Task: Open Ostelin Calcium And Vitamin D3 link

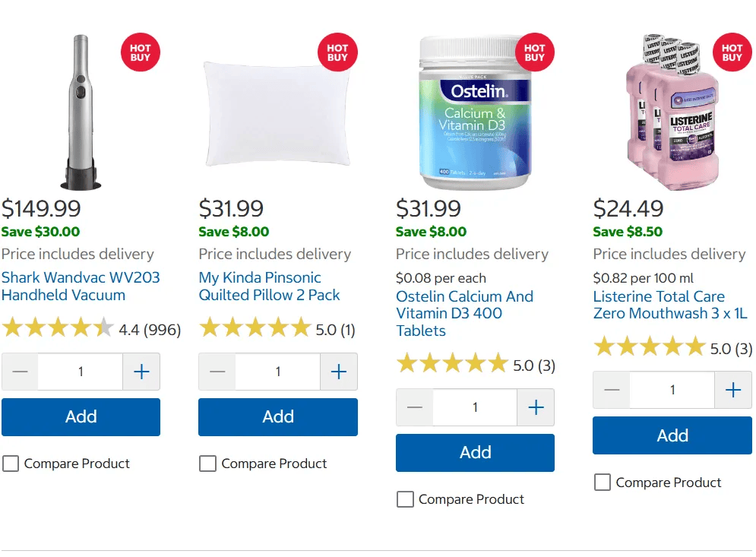Action: pyautogui.click(x=464, y=314)
